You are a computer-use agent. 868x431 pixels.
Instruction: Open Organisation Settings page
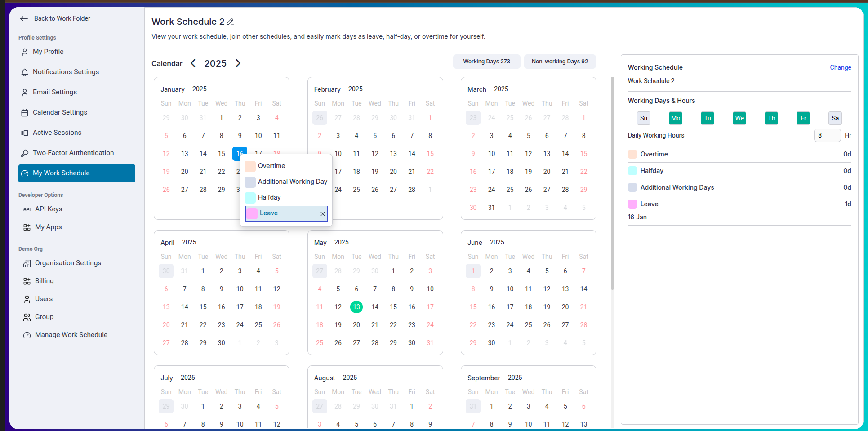point(68,263)
